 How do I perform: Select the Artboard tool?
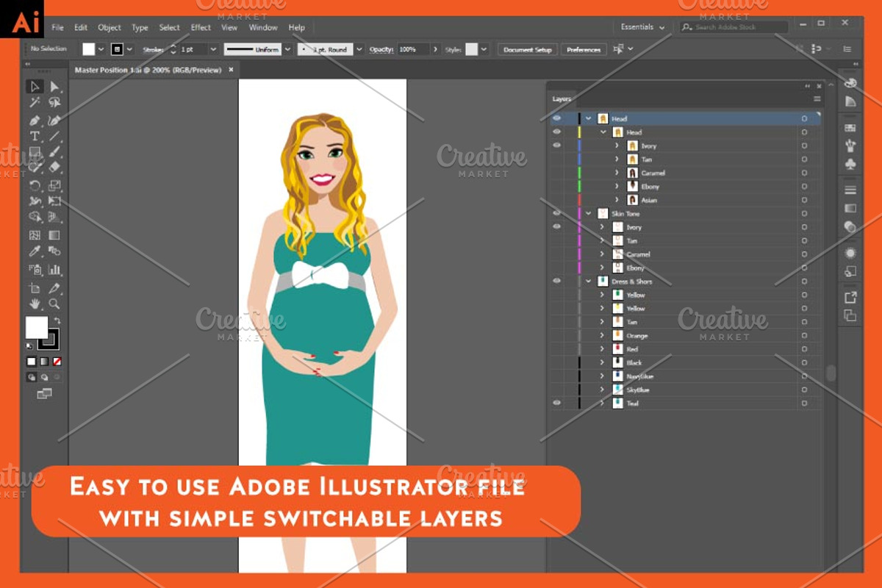pos(35,288)
